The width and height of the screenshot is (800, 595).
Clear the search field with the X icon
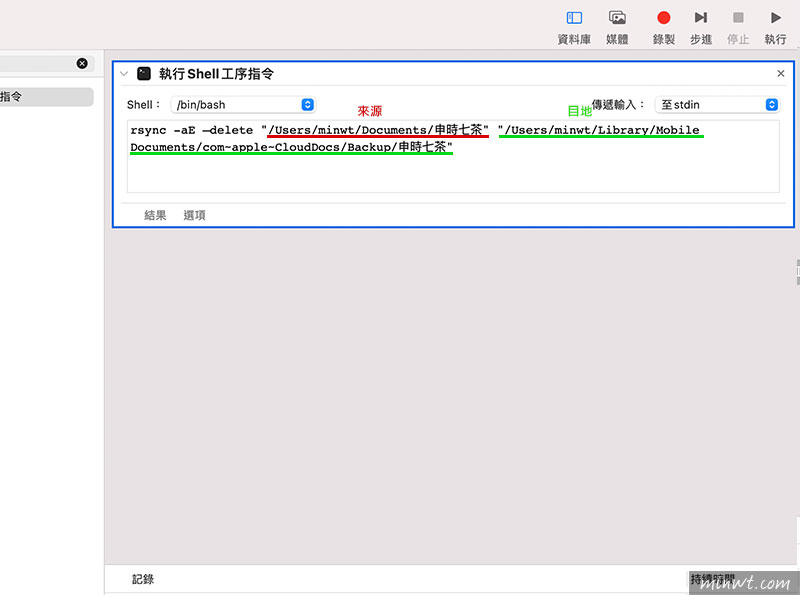(x=82, y=63)
